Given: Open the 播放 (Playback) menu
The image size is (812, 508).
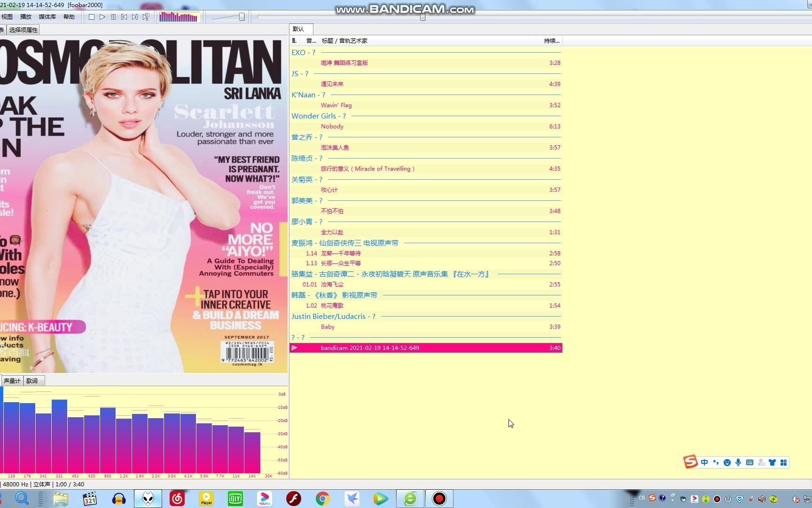Looking at the screenshot, I should tap(26, 16).
